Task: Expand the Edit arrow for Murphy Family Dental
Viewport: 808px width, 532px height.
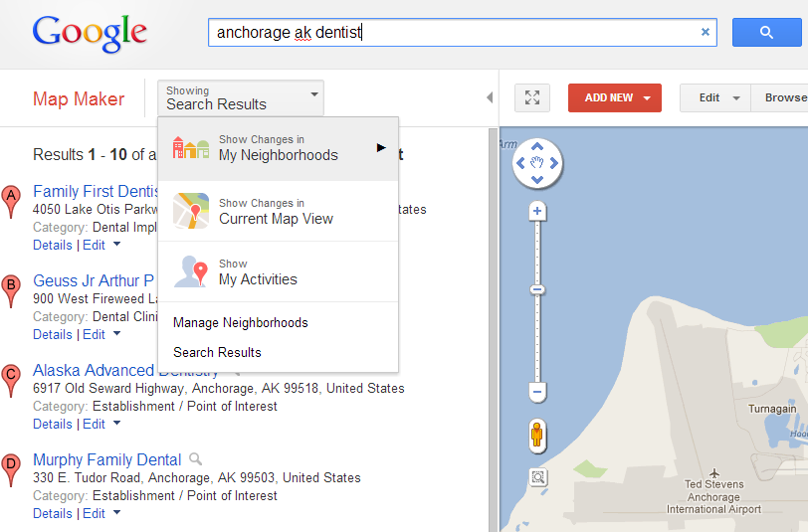Action: (x=117, y=513)
